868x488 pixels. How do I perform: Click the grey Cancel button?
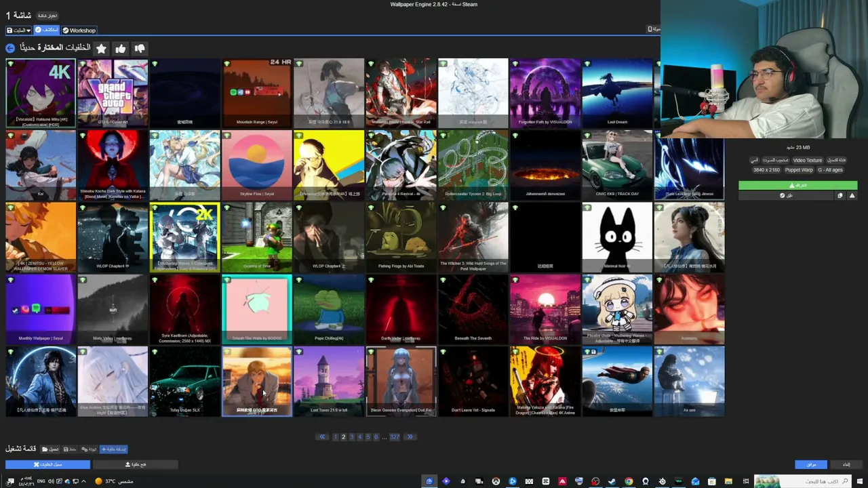click(846, 464)
